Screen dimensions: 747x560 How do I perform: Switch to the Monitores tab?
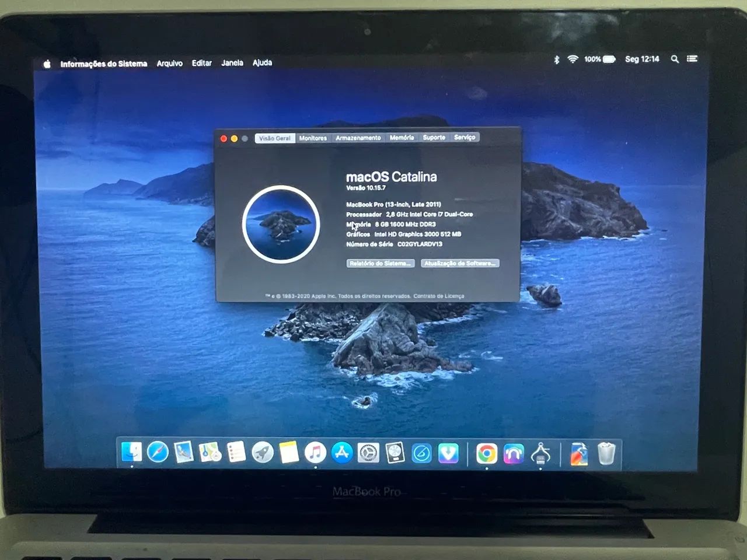(313, 138)
